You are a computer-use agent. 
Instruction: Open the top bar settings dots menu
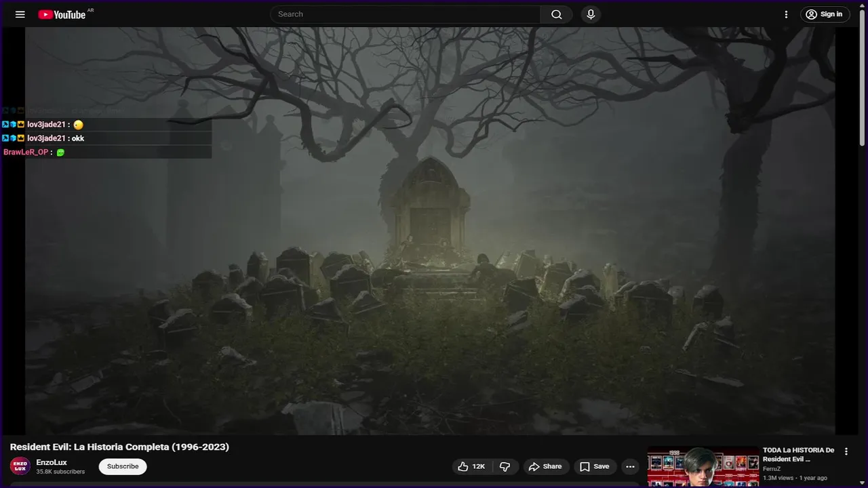click(x=787, y=14)
